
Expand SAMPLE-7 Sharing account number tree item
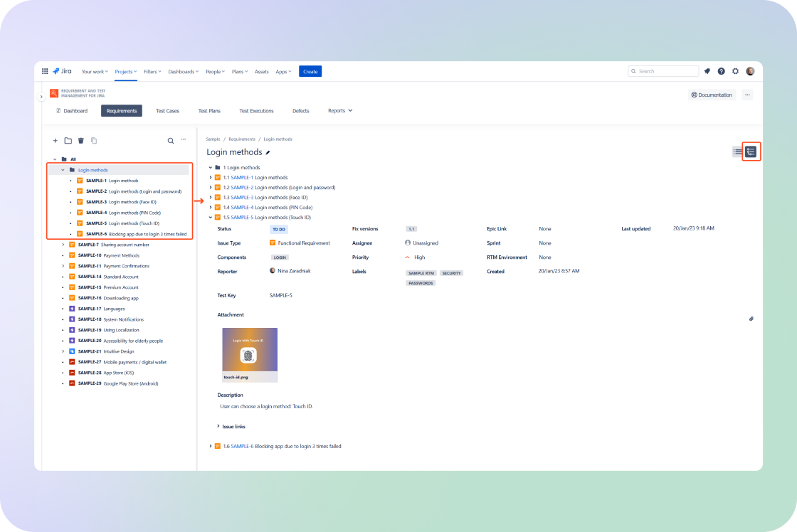[x=63, y=245]
